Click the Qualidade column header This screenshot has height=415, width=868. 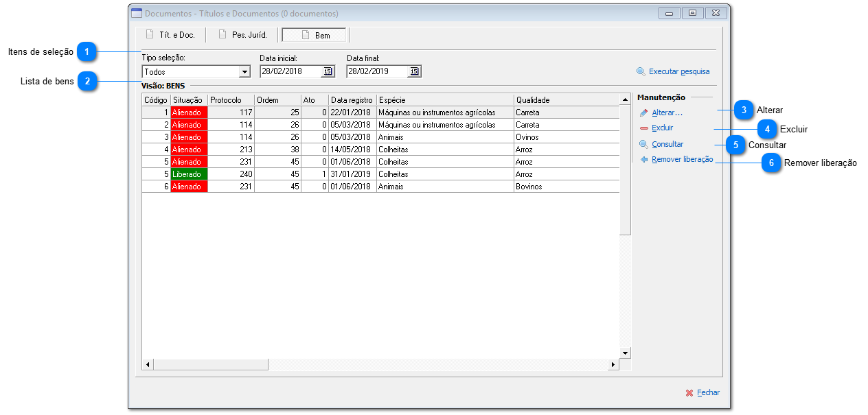point(567,100)
